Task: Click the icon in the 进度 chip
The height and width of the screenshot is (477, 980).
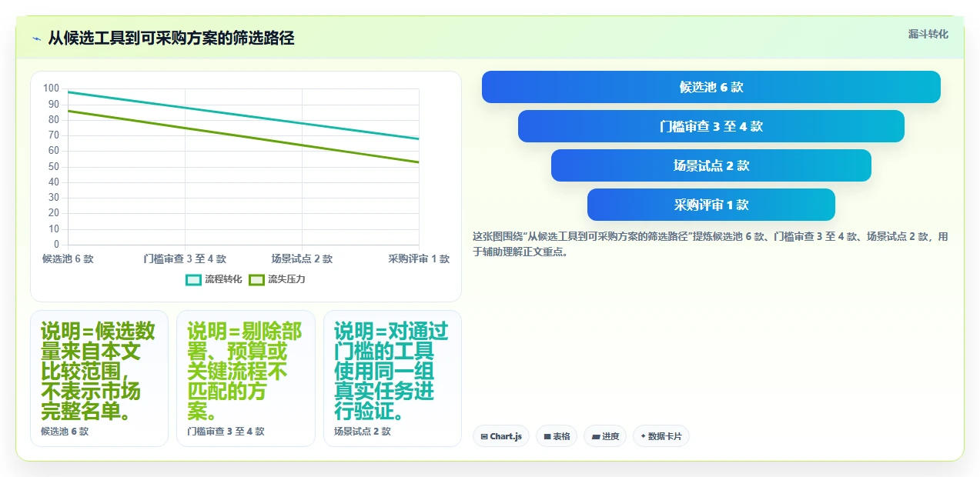Action: (595, 437)
